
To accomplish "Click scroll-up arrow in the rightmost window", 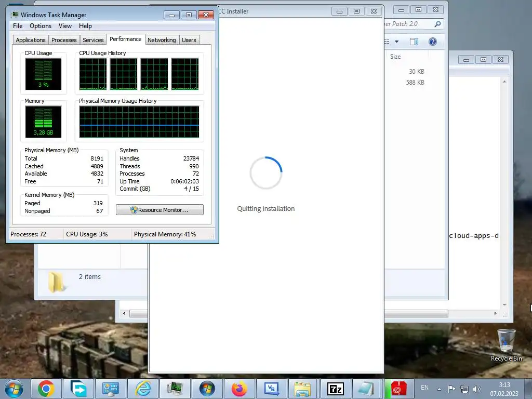I will 504,82.
